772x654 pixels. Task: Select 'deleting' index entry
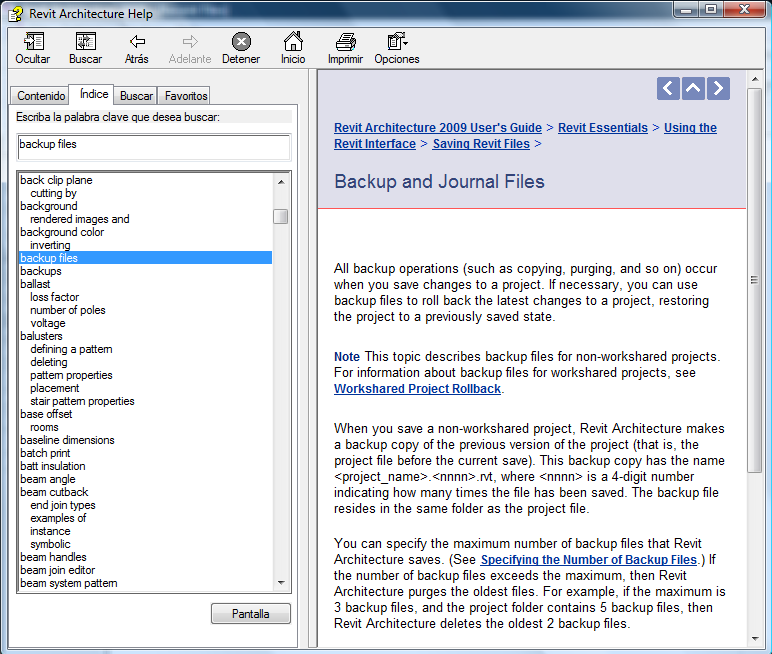click(49, 362)
